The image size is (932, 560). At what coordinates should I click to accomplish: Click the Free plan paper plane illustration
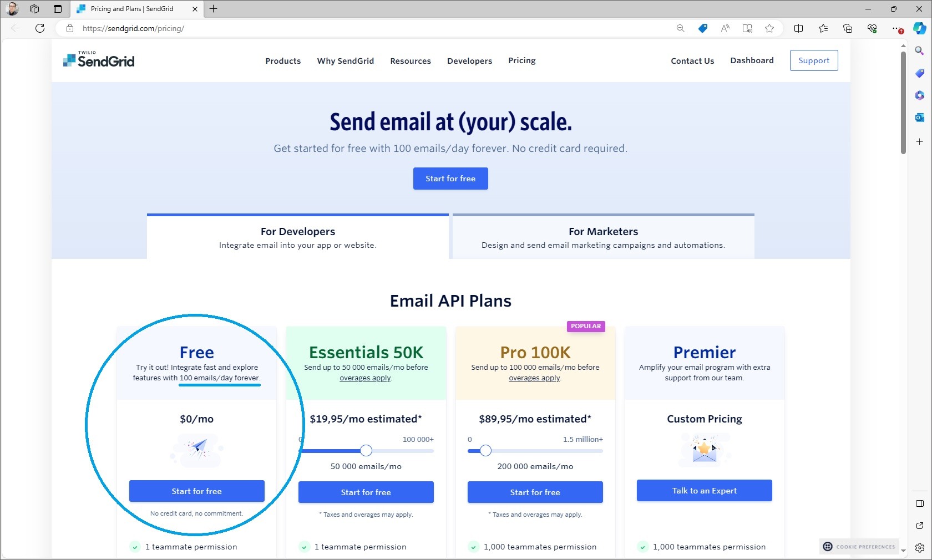(x=197, y=450)
